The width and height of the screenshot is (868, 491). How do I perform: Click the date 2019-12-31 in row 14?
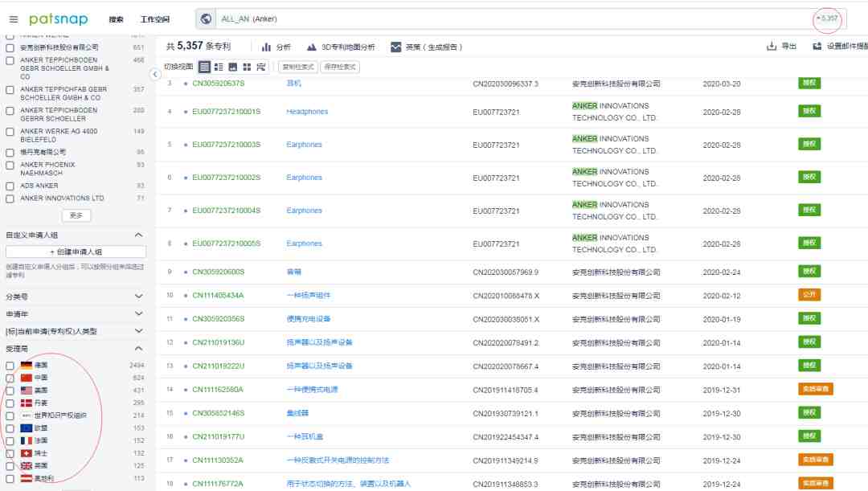(x=721, y=391)
